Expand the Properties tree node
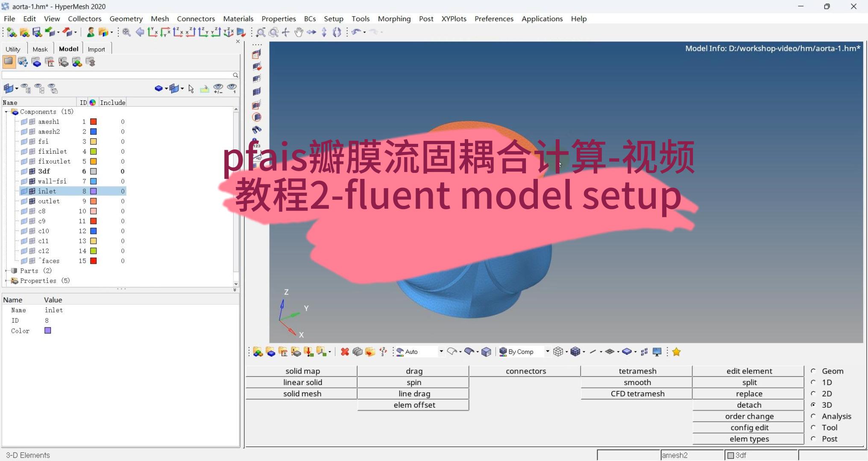Image resolution: width=868 pixels, height=461 pixels. coord(6,281)
